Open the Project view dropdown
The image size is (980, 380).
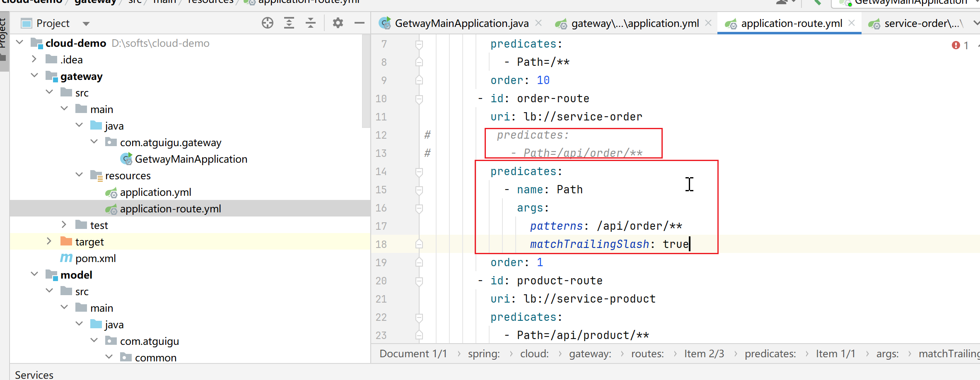(86, 24)
